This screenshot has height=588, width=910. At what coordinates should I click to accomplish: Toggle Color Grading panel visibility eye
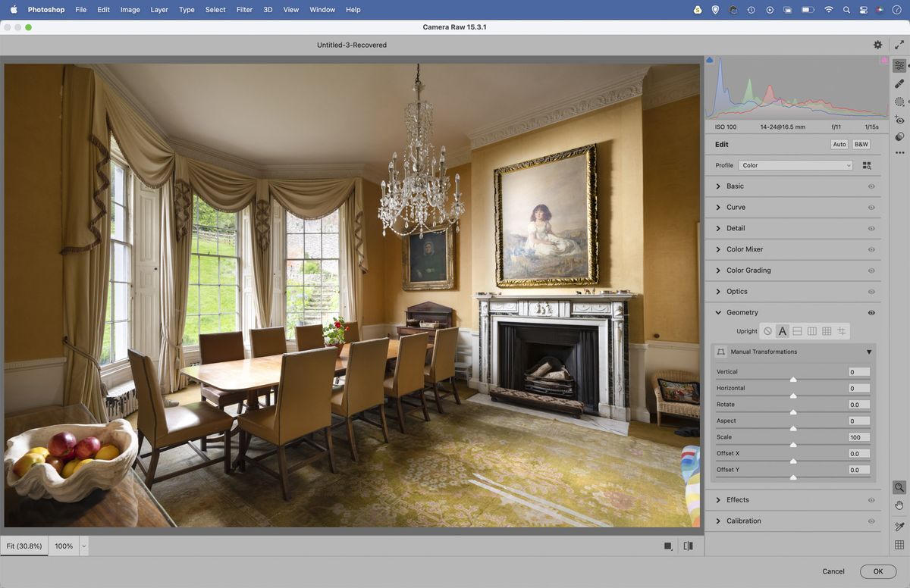(x=871, y=271)
